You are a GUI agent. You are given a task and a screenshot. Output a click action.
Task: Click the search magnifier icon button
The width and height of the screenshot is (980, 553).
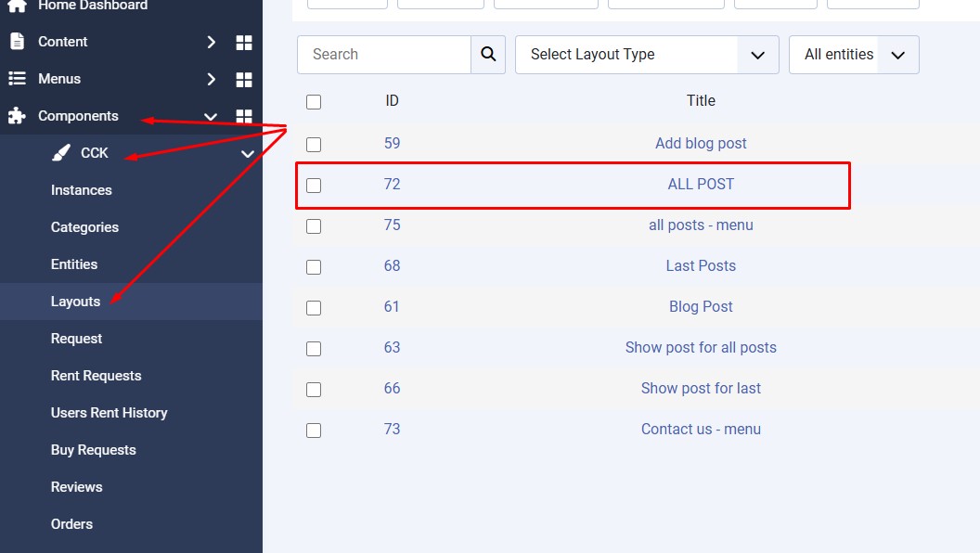coord(488,55)
